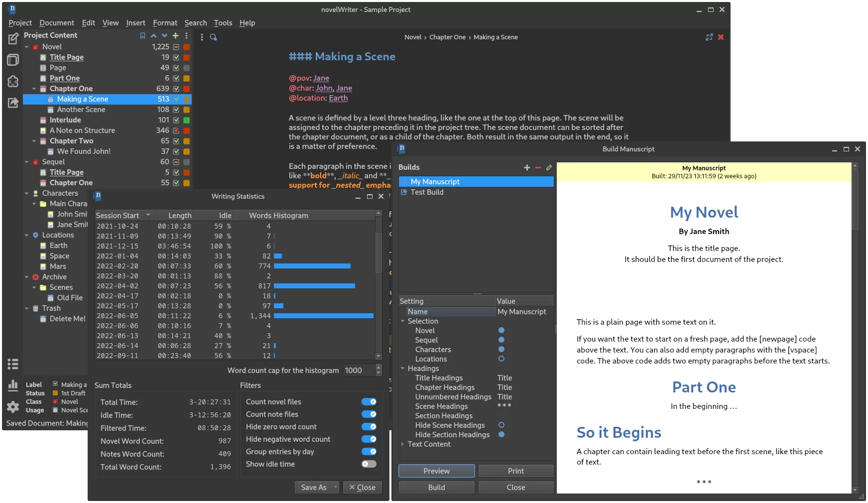Image resolution: width=868 pixels, height=503 pixels.
Task: Click the search magnifier in the document viewer
Action: click(x=214, y=37)
